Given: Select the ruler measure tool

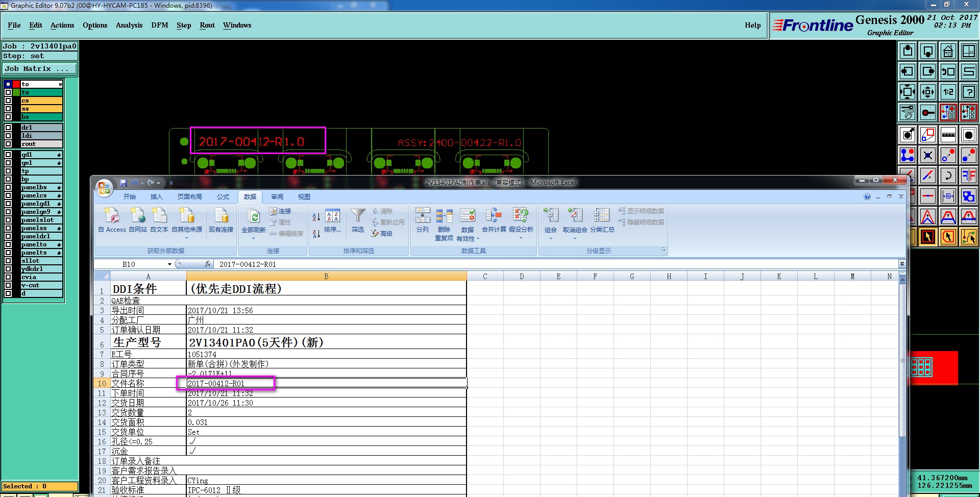Looking at the screenshot, I should coord(948,135).
